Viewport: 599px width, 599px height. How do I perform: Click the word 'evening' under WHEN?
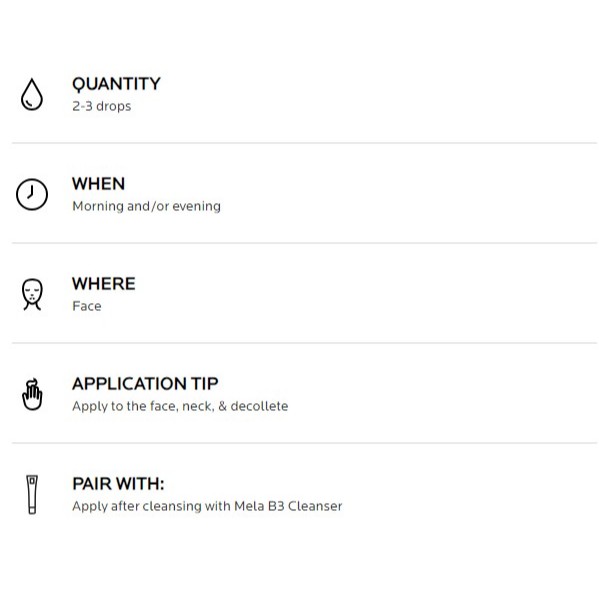[197, 206]
